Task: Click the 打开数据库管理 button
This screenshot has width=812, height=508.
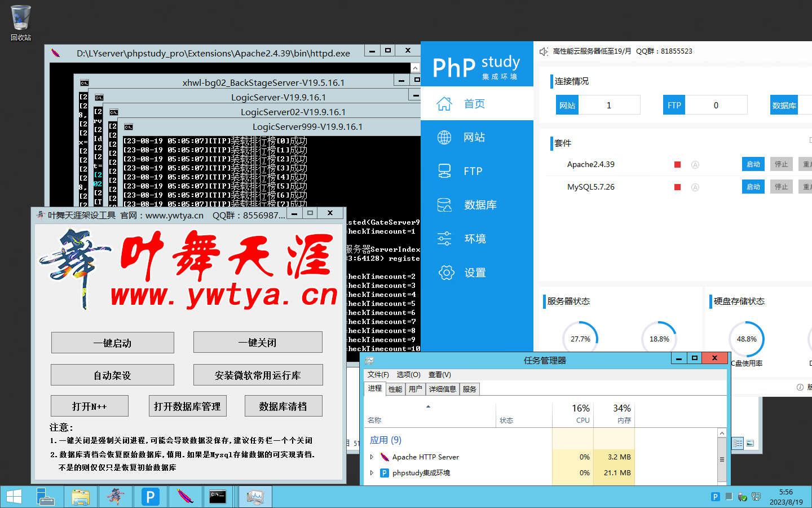Action: [x=187, y=406]
